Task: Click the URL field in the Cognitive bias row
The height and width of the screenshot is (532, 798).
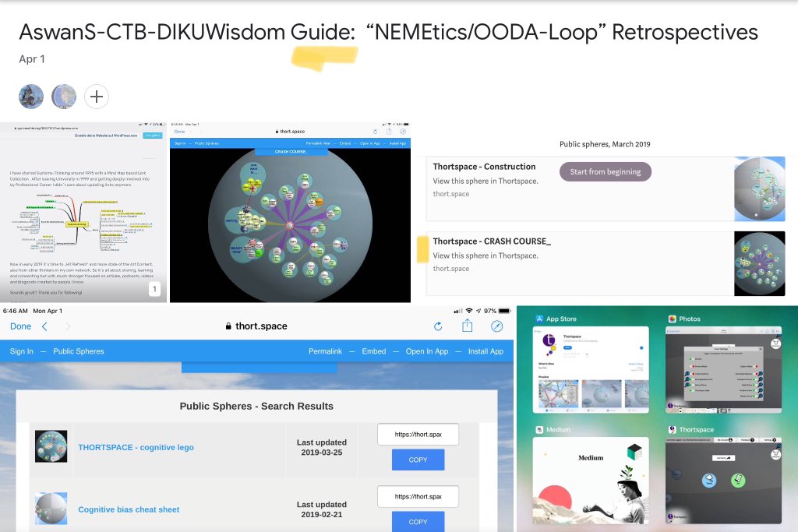Action: click(x=418, y=496)
